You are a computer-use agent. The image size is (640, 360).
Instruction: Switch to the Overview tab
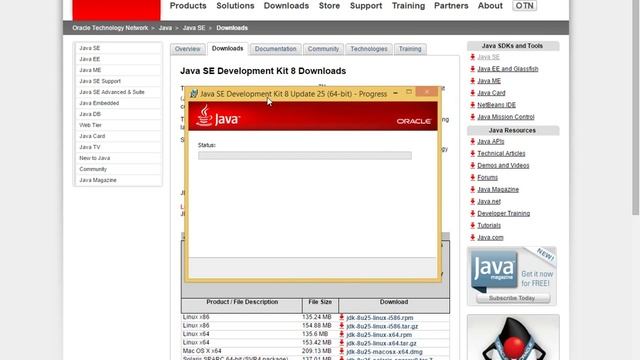[187, 49]
